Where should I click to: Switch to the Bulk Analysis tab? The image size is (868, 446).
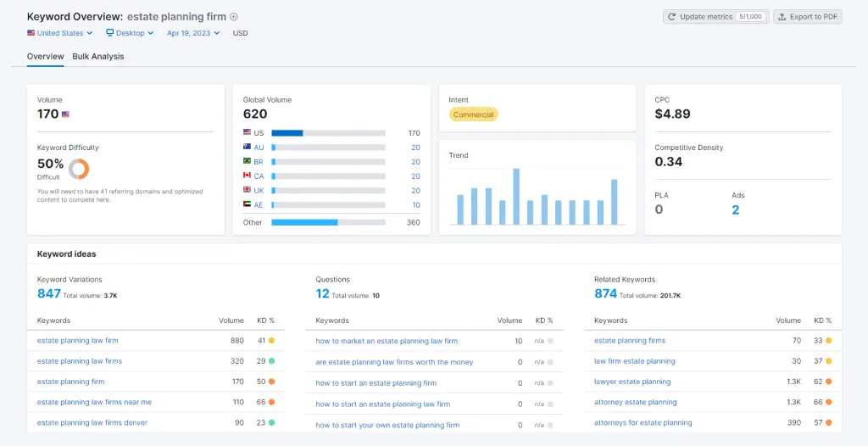[x=98, y=57]
